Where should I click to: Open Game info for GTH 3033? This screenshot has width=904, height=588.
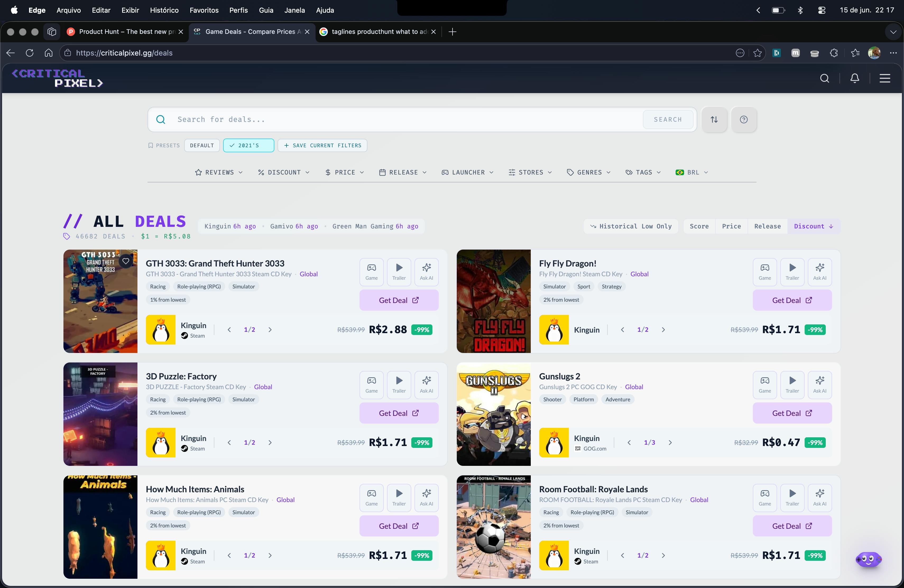coord(371,272)
